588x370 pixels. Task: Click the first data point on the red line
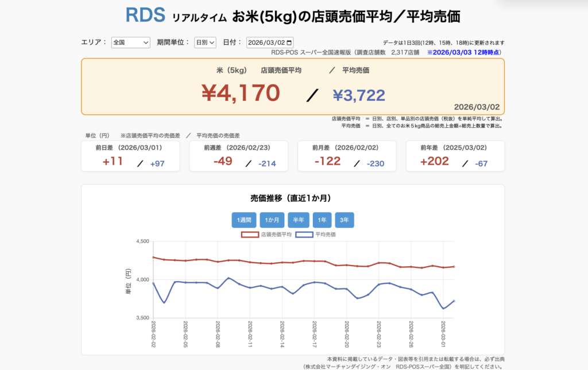point(153,257)
